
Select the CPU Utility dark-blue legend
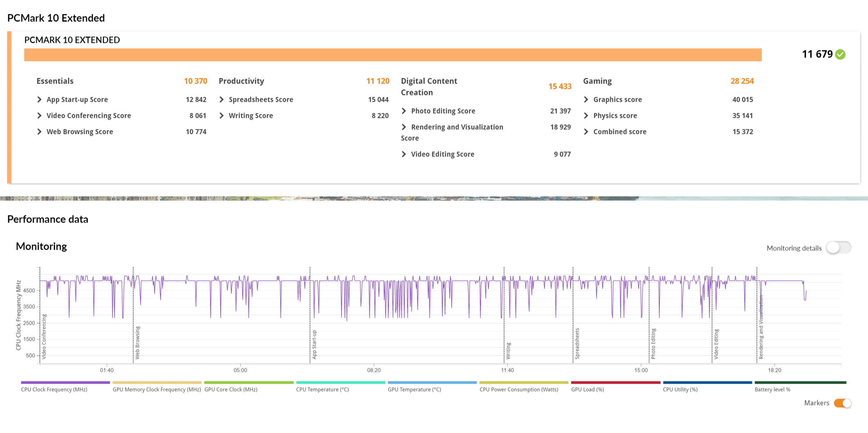click(x=707, y=383)
